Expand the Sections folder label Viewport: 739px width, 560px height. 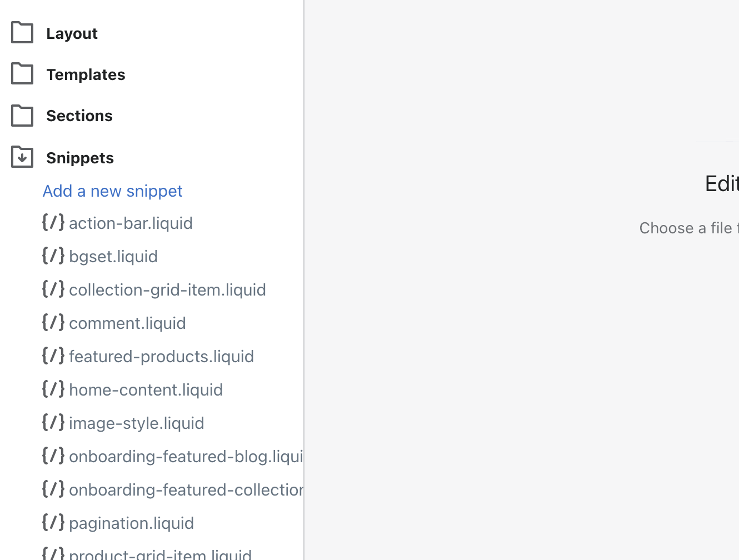coord(79,116)
